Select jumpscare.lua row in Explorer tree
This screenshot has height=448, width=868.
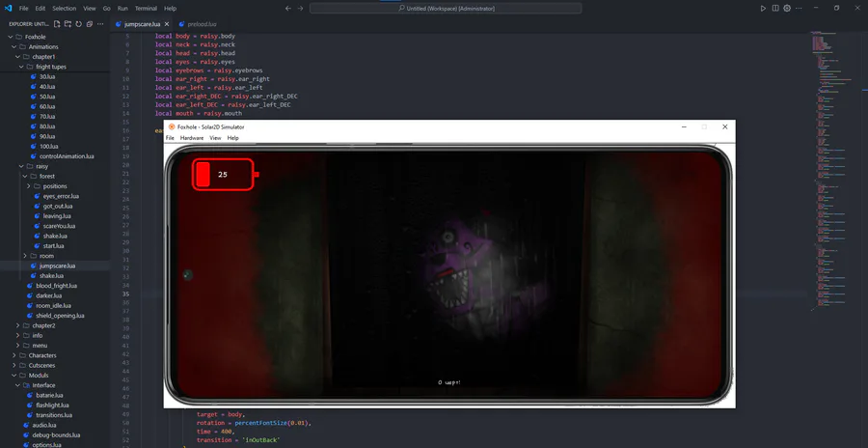pyautogui.click(x=55, y=266)
